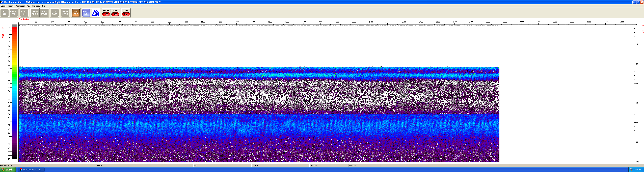Open CONFIG DTX settings button
The height and width of the screenshot is (172, 644).
point(14,13)
